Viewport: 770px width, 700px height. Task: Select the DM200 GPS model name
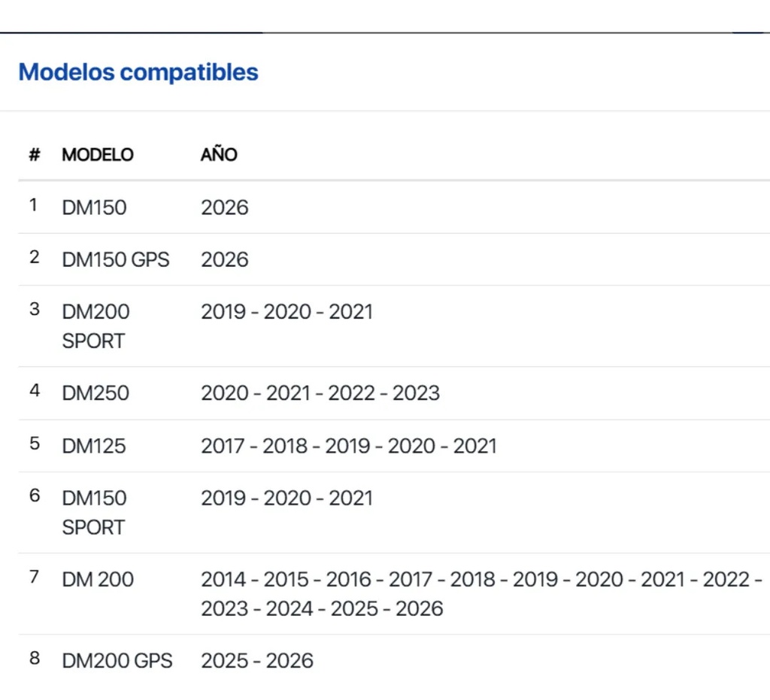(x=117, y=661)
